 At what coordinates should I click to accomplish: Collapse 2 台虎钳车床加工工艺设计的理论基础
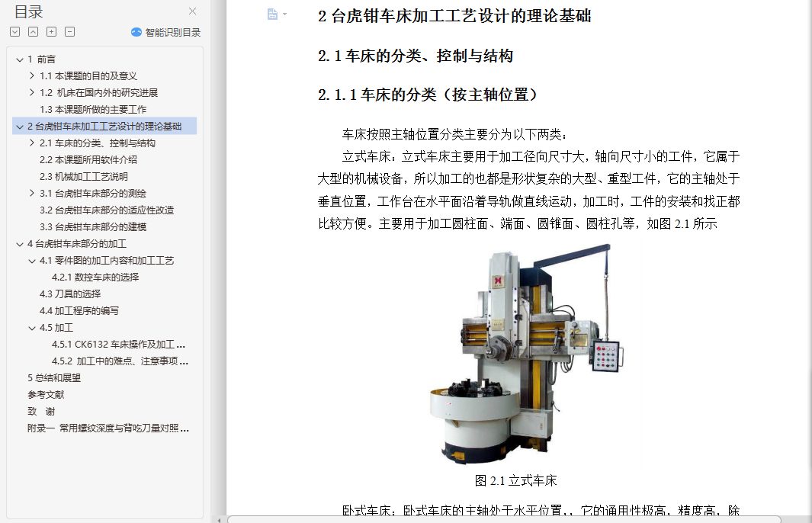[x=20, y=127]
